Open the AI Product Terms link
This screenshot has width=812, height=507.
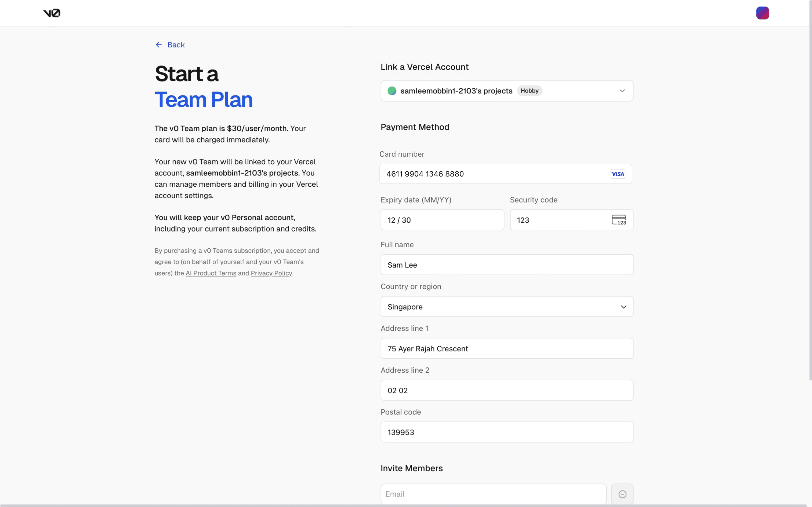click(211, 273)
